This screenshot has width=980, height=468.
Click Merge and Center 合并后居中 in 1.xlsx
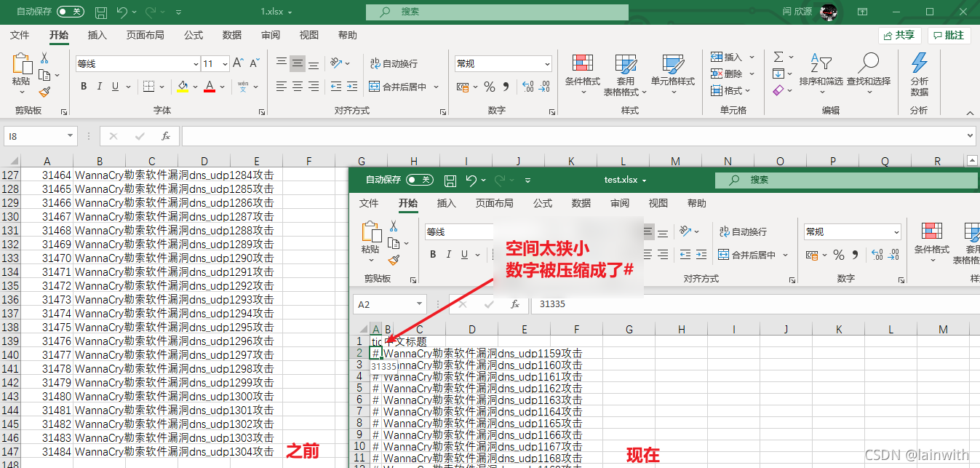pyautogui.click(x=397, y=87)
